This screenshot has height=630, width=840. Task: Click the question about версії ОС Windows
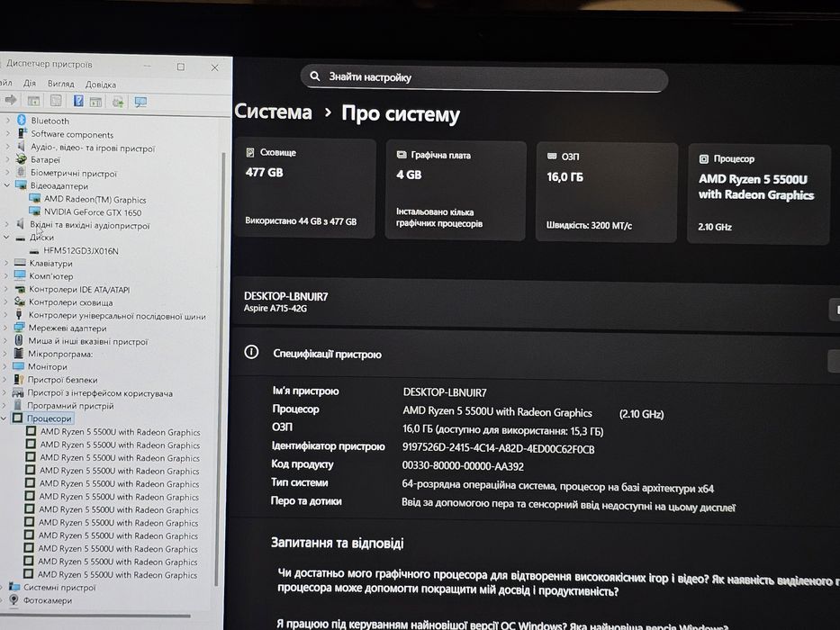pos(502,624)
